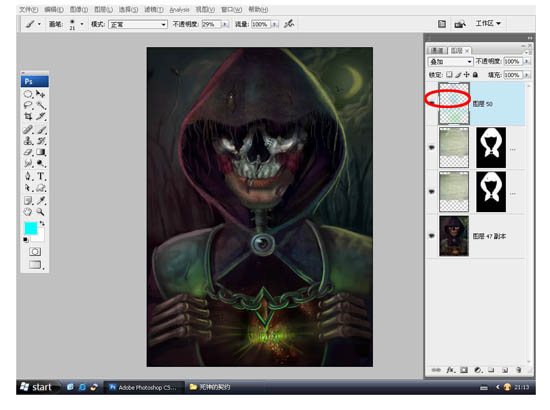Open the flow slider arrow
550x410 pixels.
[x=275, y=24]
